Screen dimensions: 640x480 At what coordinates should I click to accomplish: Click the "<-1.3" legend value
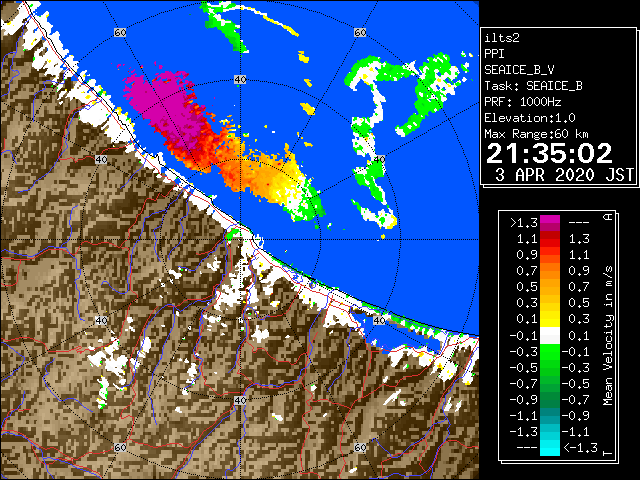coord(580,448)
